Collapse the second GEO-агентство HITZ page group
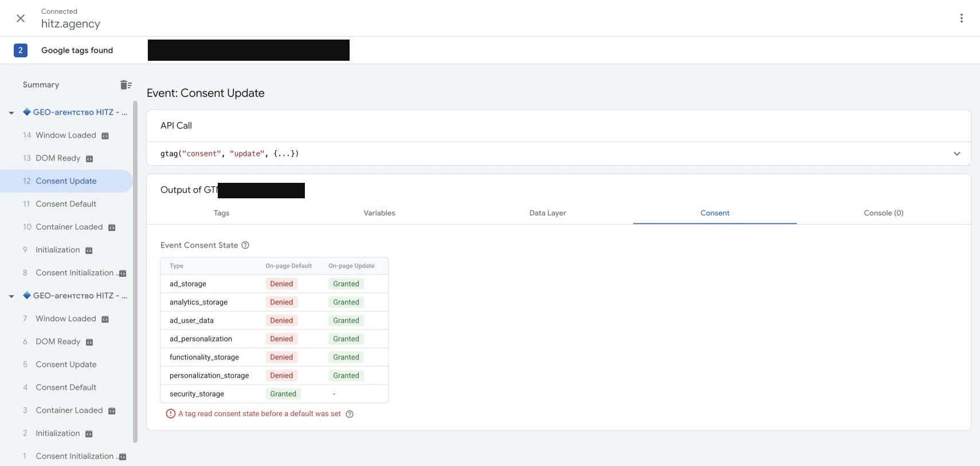Viewport: 980px width, 466px height. (x=11, y=296)
